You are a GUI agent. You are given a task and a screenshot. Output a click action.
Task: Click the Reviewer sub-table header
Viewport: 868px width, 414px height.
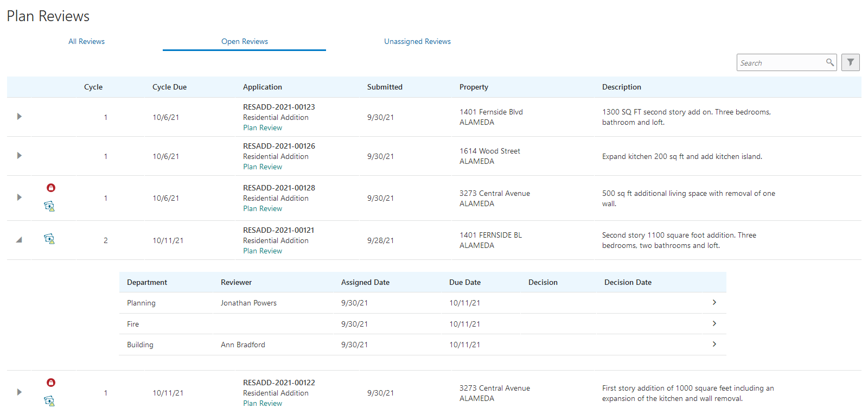point(236,282)
